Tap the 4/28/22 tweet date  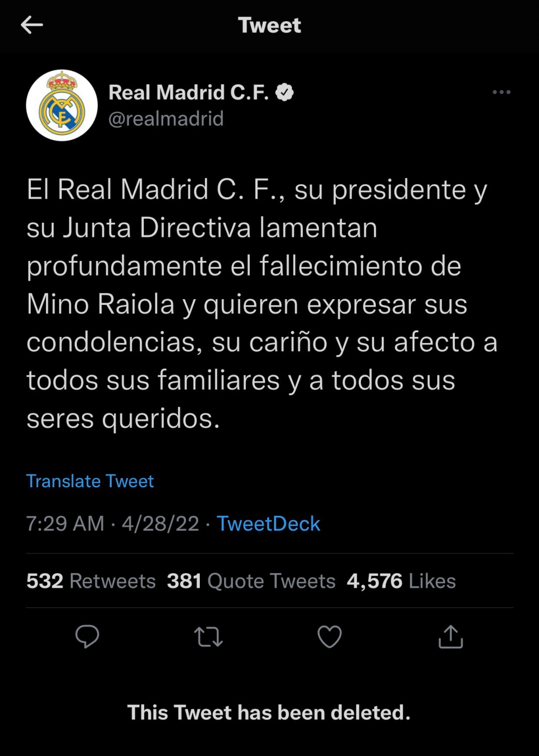click(x=161, y=524)
